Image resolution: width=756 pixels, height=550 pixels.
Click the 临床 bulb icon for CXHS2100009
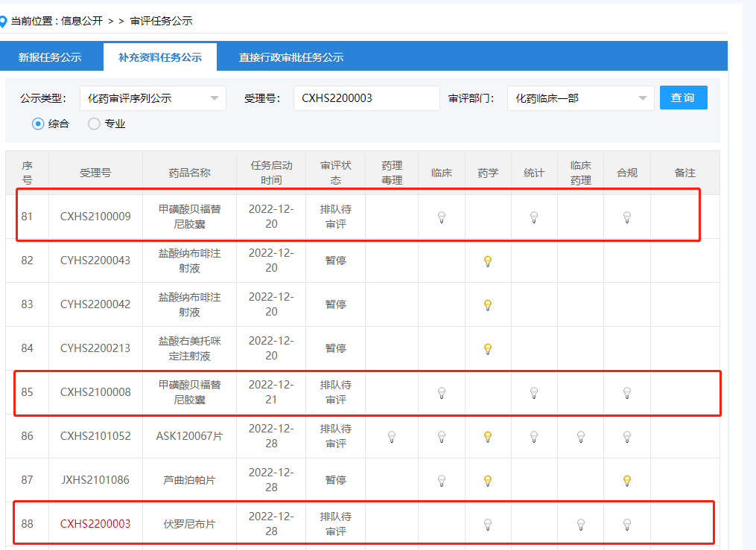tap(442, 217)
